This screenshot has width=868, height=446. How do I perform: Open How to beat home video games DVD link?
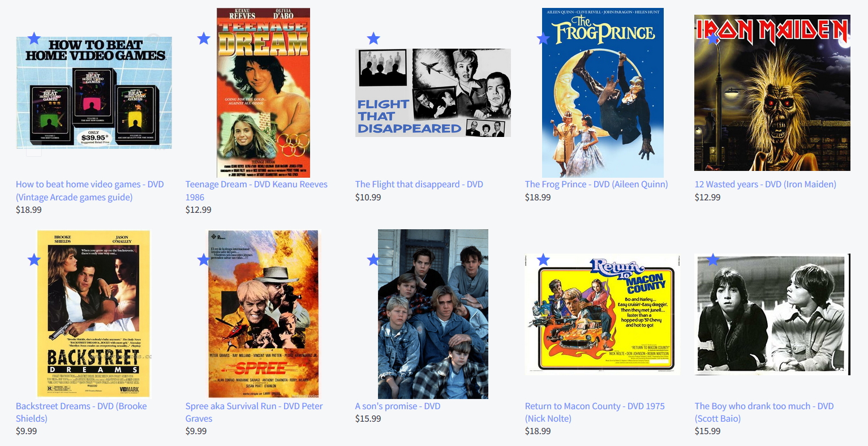[90, 191]
